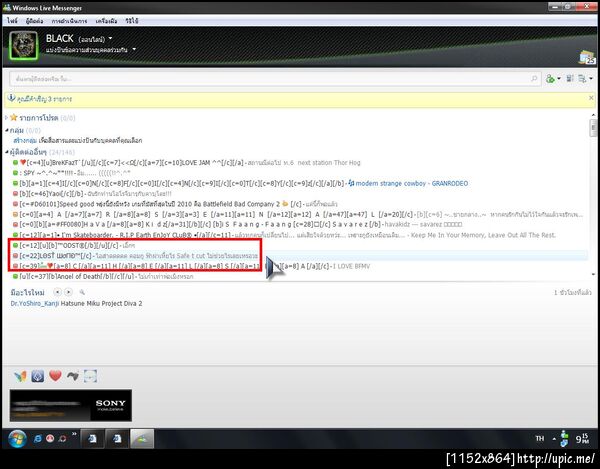Image resolution: width=600 pixels, height=469 pixels.
Task: Launch Internet Explorer from quick launch
Action: (38, 439)
